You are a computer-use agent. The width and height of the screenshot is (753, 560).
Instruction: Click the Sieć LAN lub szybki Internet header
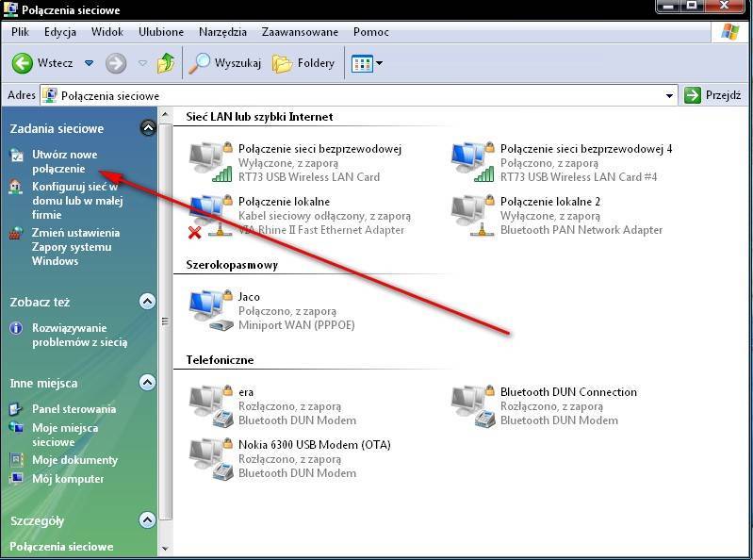point(259,117)
